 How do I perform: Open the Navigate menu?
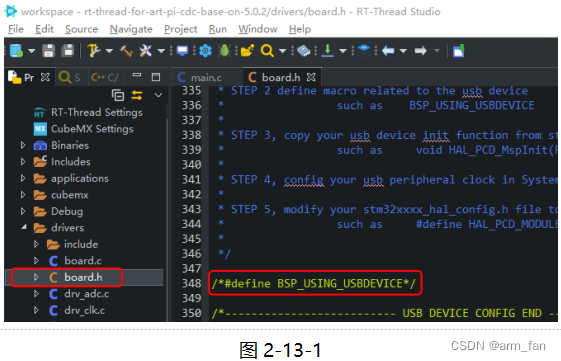[131, 29]
